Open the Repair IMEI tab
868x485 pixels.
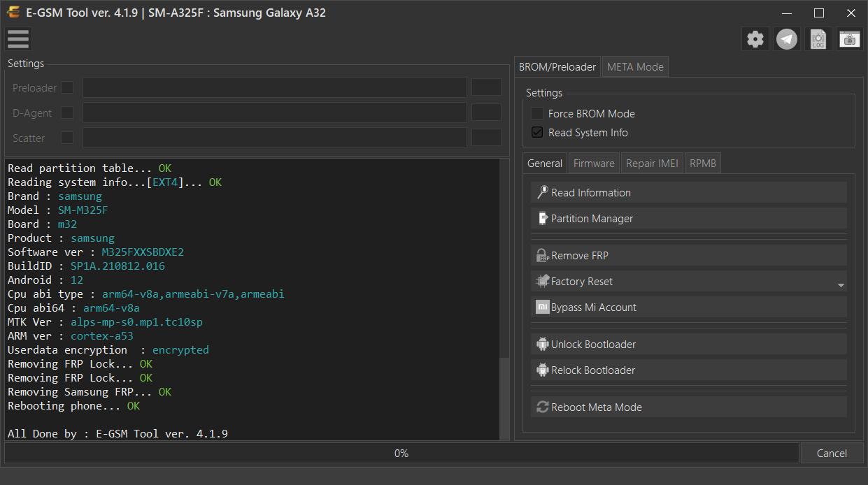(x=652, y=164)
